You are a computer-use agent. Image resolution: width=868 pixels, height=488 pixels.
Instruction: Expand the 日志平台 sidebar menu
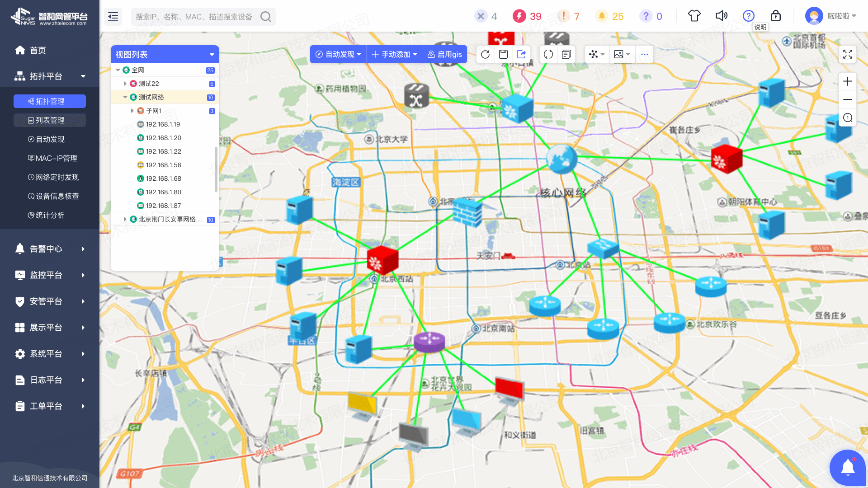tap(50, 380)
